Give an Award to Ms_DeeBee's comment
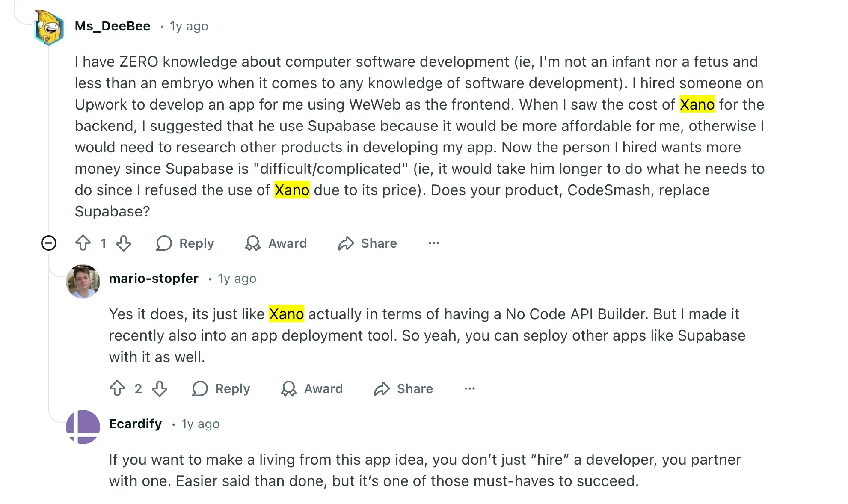848x504 pixels. [x=276, y=243]
